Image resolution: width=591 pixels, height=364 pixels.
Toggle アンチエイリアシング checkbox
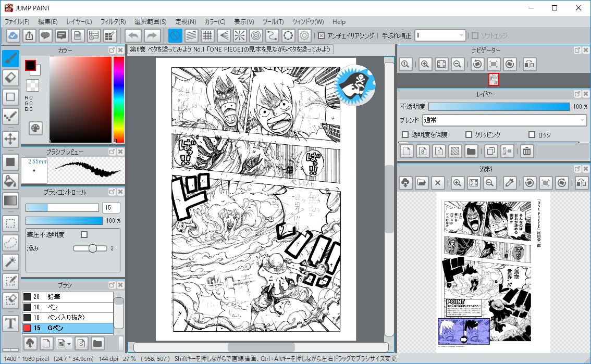(x=321, y=36)
